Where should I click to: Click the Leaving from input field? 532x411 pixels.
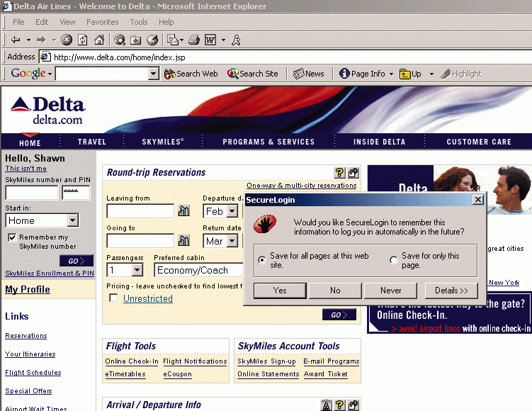[x=140, y=211]
